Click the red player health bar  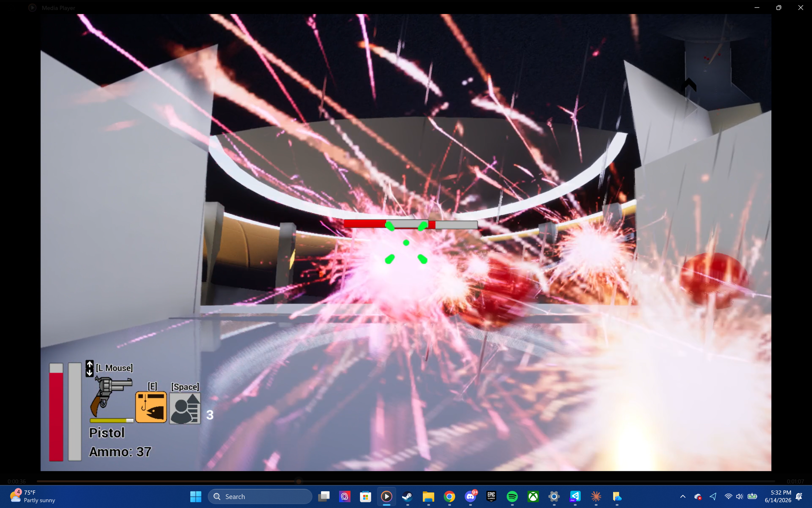(x=56, y=411)
